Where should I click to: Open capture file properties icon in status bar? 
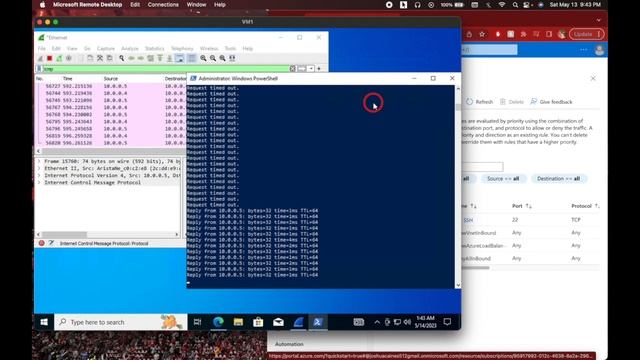[x=51, y=243]
